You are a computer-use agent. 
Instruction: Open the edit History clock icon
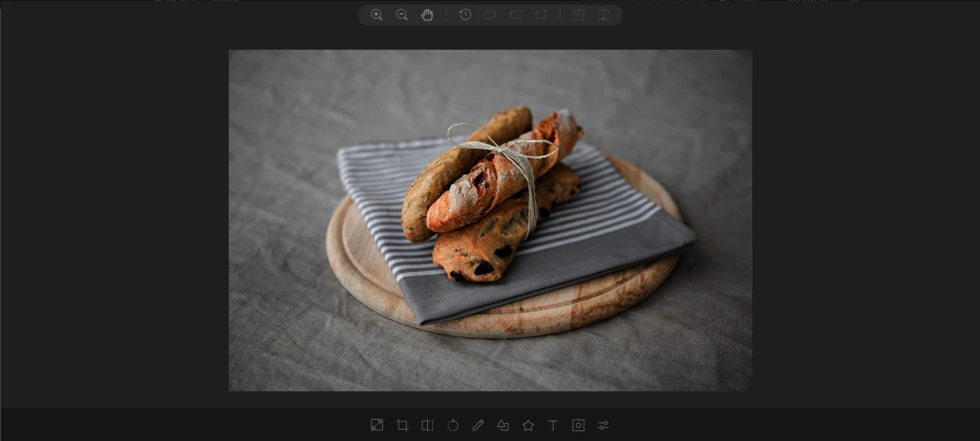465,15
